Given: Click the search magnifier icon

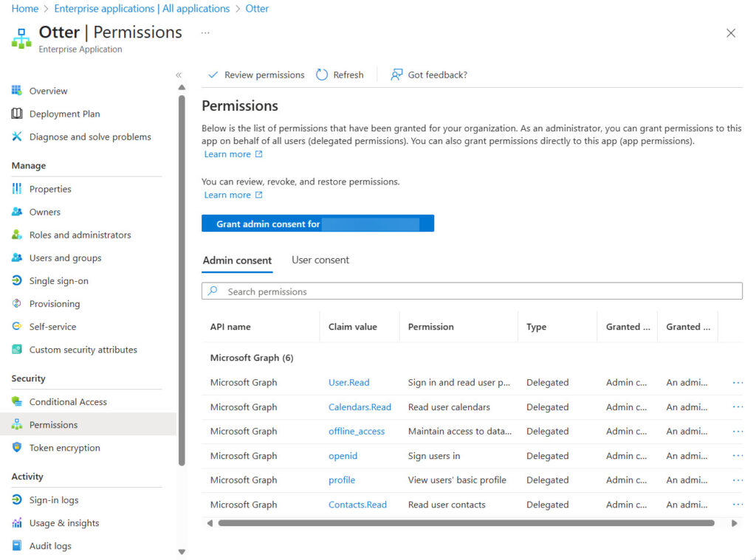Looking at the screenshot, I should coord(213,291).
